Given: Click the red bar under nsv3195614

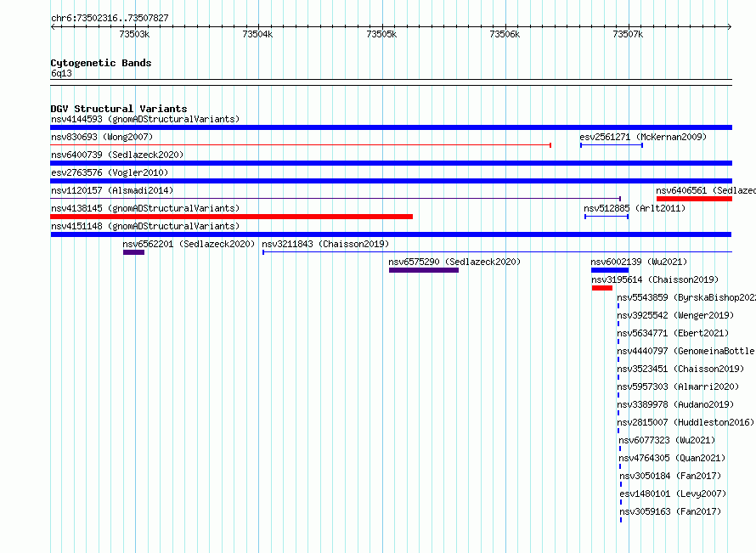Looking at the screenshot, I should (x=602, y=288).
